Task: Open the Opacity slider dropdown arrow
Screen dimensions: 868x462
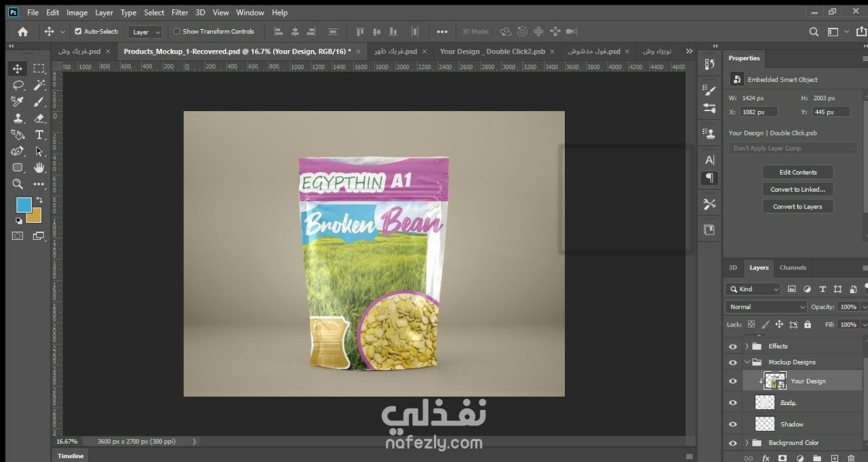Action: tap(864, 307)
